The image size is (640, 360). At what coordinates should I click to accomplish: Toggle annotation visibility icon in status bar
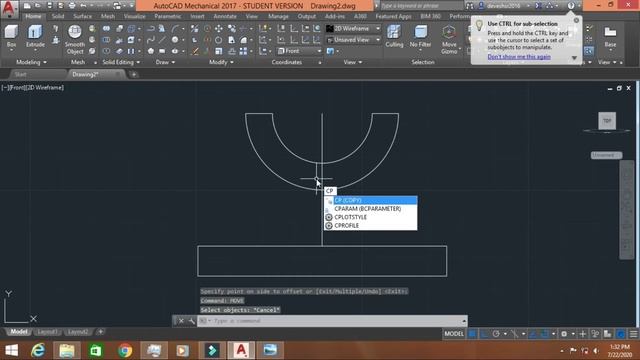coord(595,334)
